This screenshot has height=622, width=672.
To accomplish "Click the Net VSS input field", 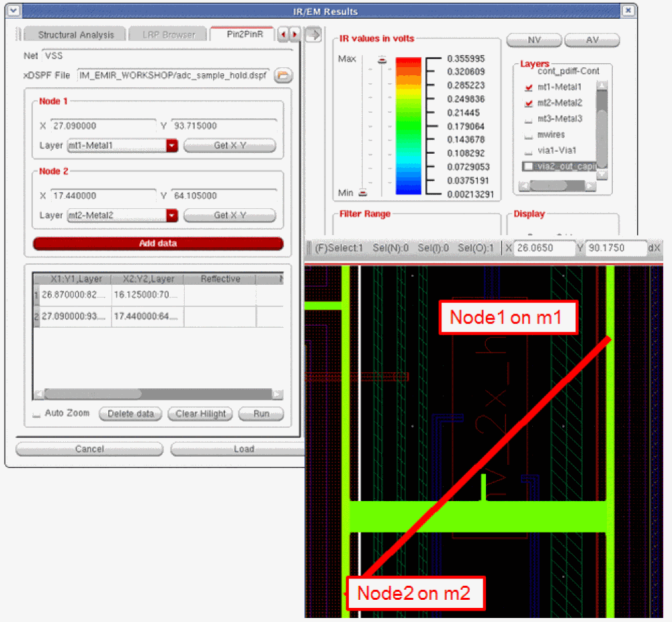I will 167,56.
